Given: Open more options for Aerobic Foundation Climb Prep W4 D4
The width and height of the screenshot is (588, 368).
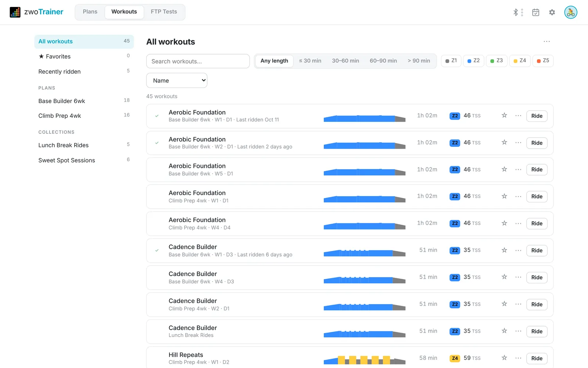Looking at the screenshot, I should click(x=518, y=223).
